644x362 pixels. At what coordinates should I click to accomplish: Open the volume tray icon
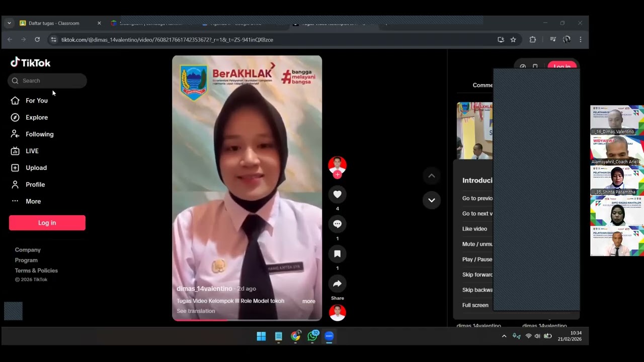(537, 336)
